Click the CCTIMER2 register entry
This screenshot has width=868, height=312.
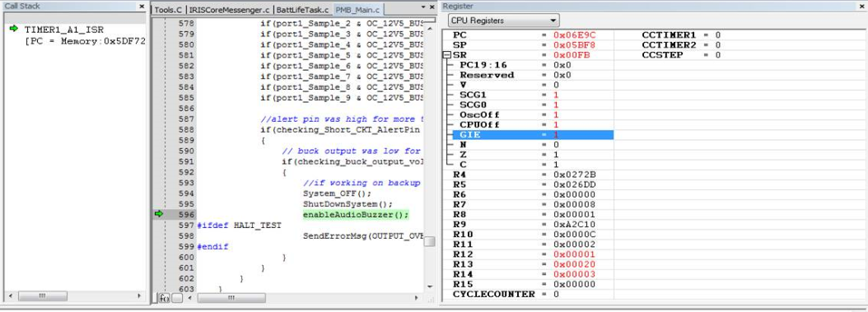pos(681,44)
